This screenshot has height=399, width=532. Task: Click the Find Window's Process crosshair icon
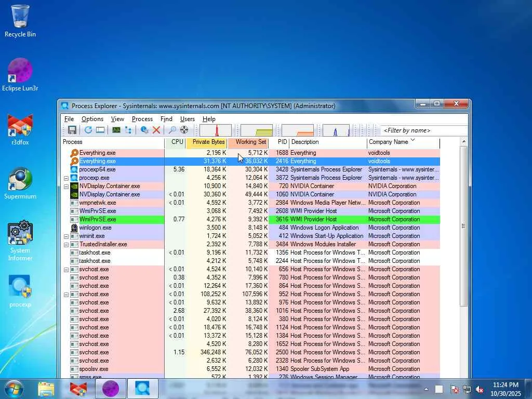pos(184,130)
